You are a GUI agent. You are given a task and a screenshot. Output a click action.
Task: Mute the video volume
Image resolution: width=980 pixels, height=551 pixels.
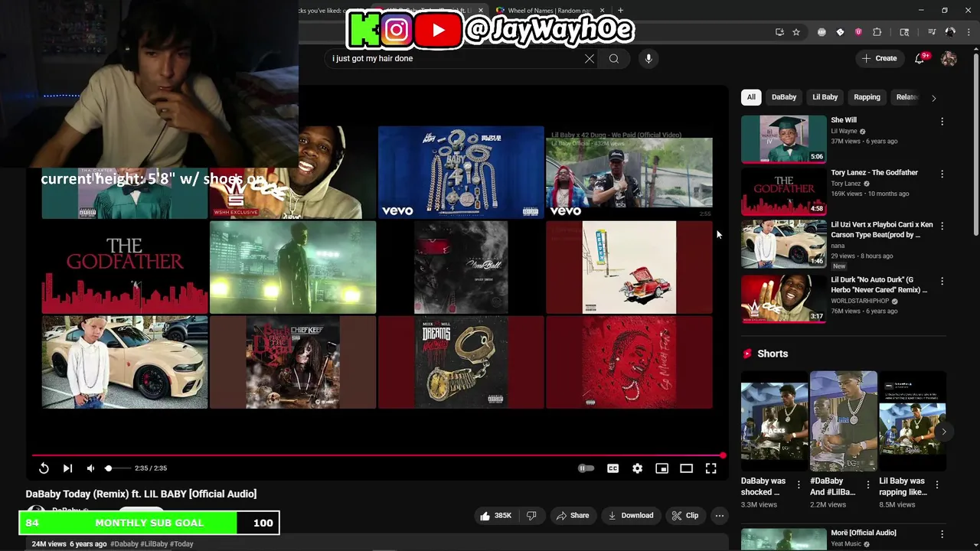(x=90, y=468)
